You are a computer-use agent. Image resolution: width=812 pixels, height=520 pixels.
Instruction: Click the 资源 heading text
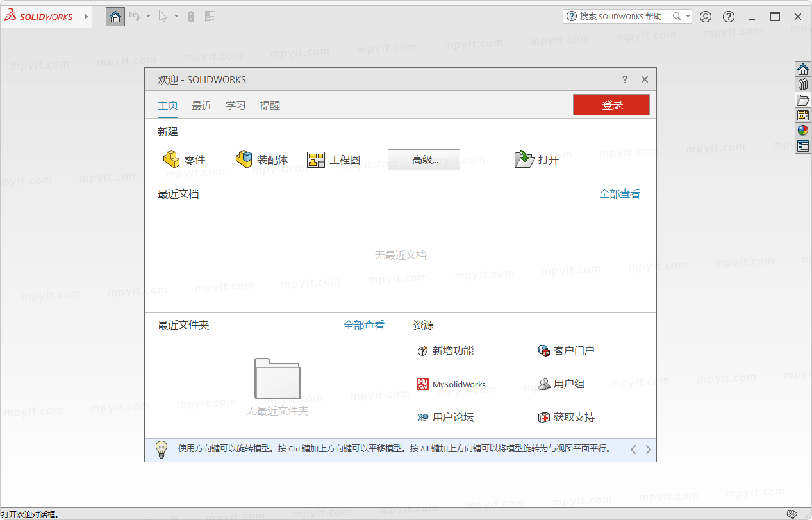point(424,325)
